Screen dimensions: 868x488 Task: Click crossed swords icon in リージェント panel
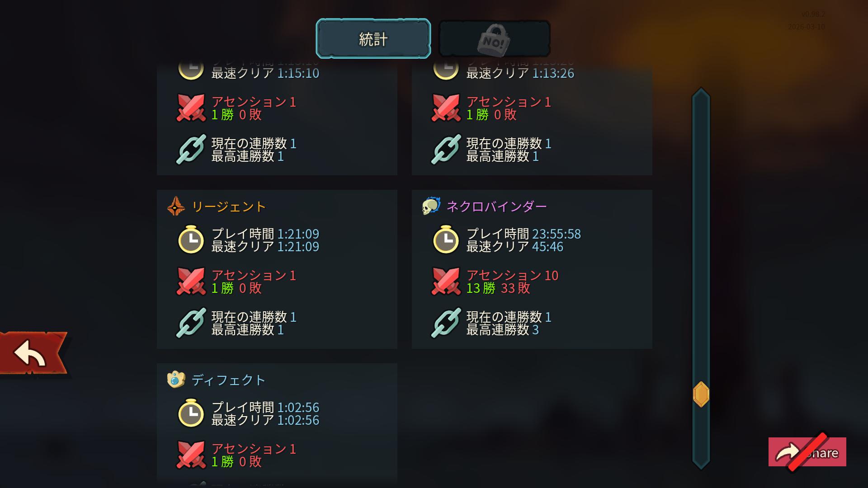(191, 281)
